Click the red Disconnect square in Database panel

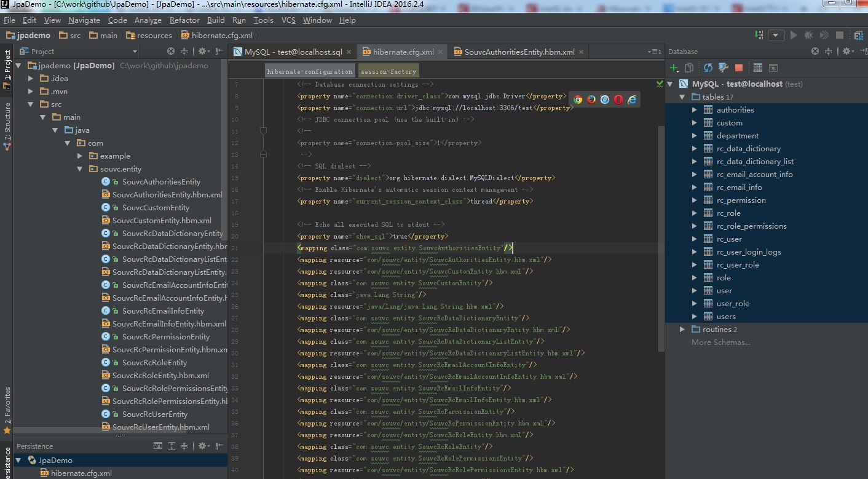(739, 68)
